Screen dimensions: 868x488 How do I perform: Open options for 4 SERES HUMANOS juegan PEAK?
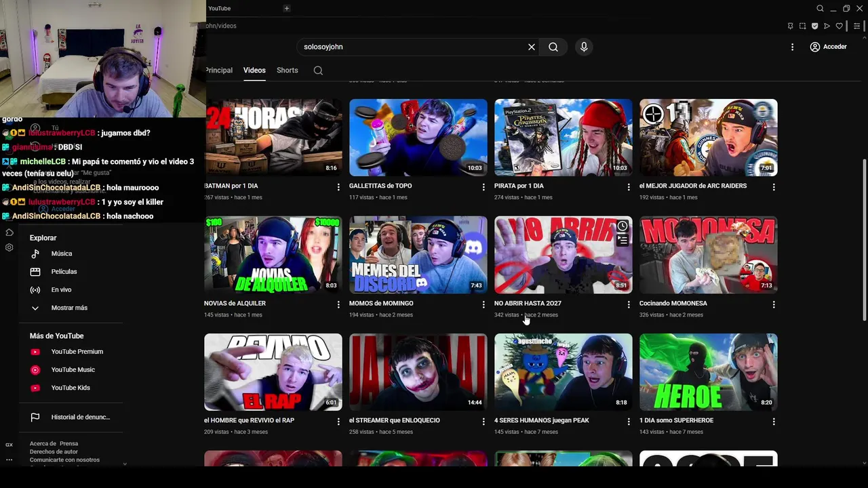click(629, 422)
